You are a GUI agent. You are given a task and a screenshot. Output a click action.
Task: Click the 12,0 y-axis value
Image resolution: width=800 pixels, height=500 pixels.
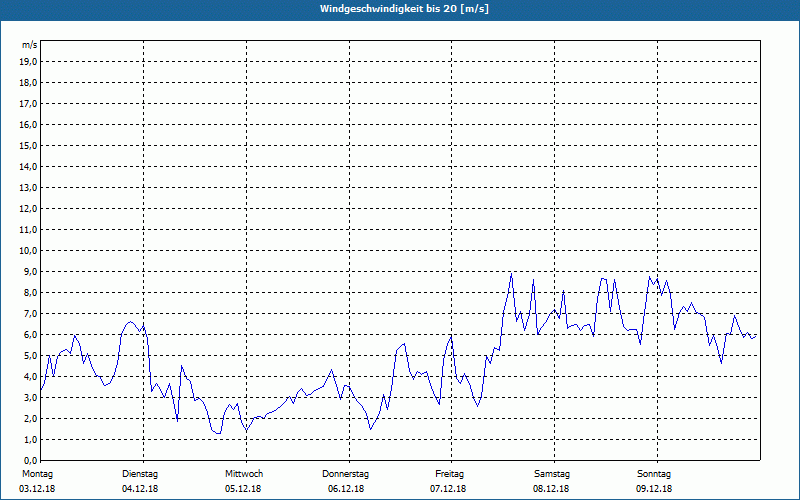coord(28,209)
